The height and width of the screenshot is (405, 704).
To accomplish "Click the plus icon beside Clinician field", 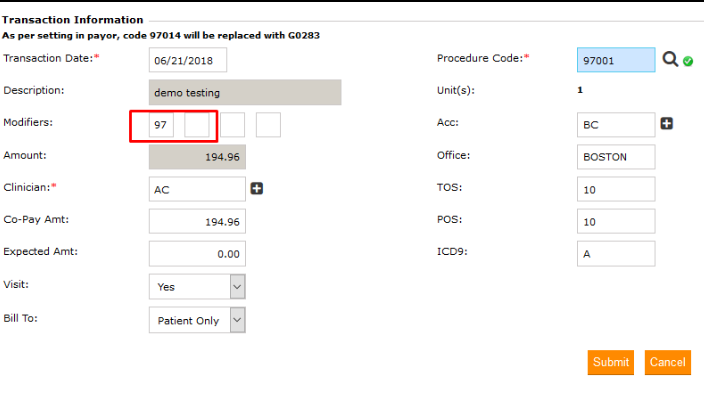I will 257,188.
